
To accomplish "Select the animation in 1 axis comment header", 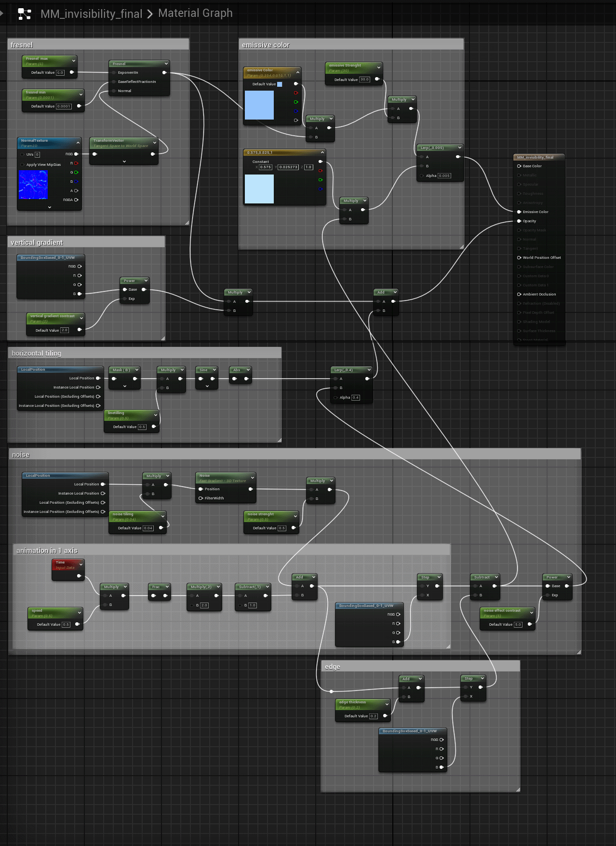I will pos(232,550).
